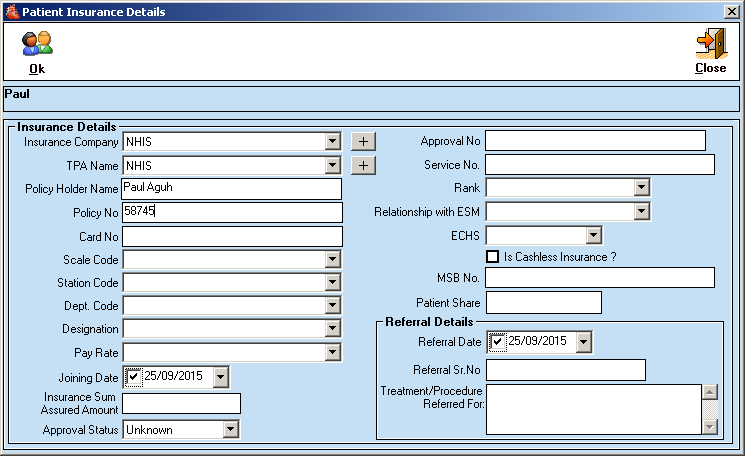
Task: Click the Approval No text field
Action: pyautogui.click(x=595, y=141)
